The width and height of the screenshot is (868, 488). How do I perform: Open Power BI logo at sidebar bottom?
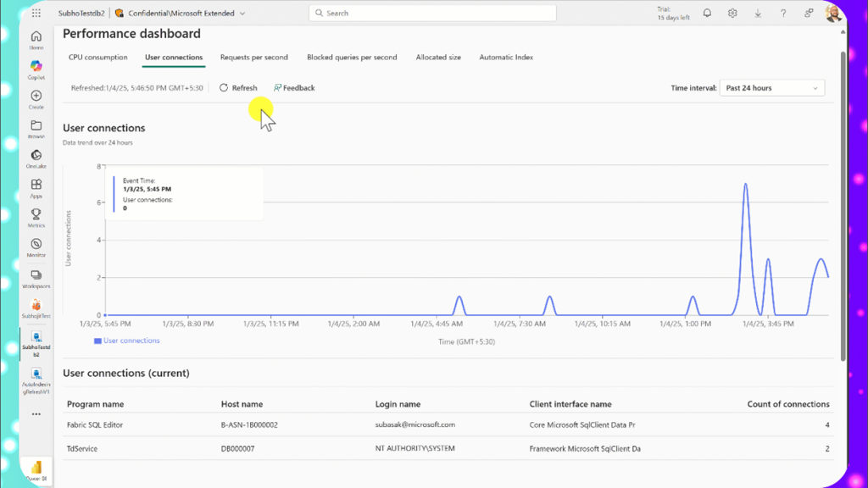tap(36, 470)
